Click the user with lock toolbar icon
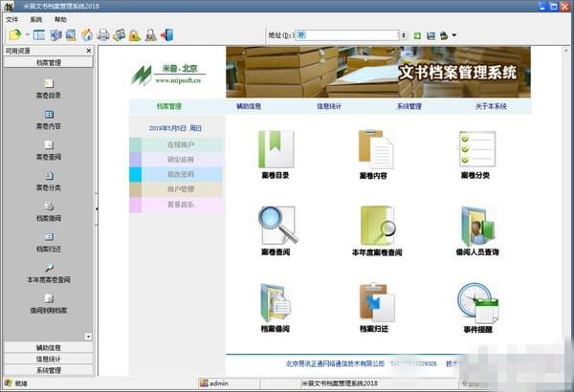 150,35
